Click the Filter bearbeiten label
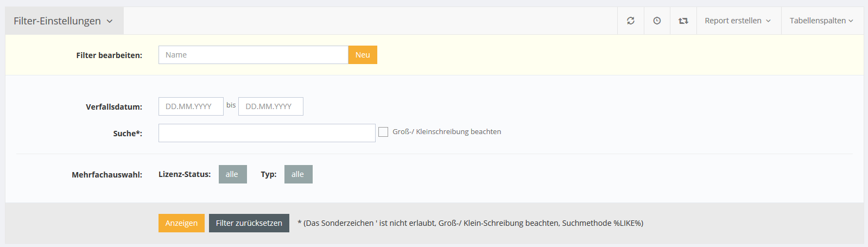868x247 pixels. [x=109, y=55]
